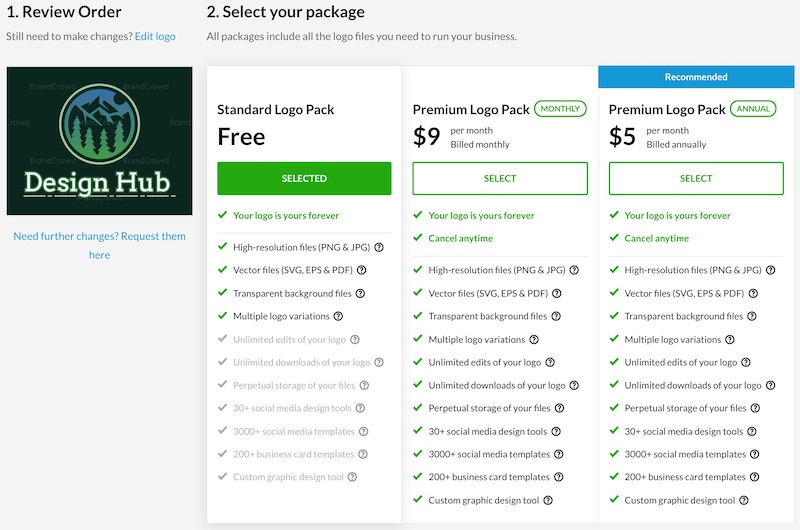This screenshot has width=800, height=530.
Task: Click help icon beside Annual Custom graphic design tool
Action: click(744, 500)
